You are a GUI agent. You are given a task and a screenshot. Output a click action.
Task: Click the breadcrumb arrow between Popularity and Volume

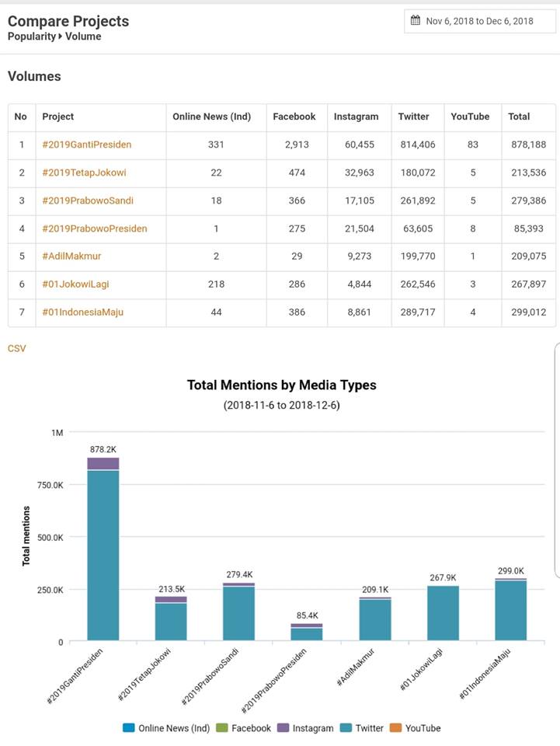[x=61, y=37]
